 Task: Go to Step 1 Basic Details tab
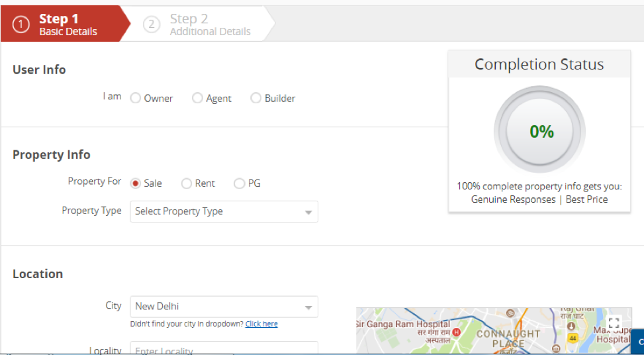68,25
